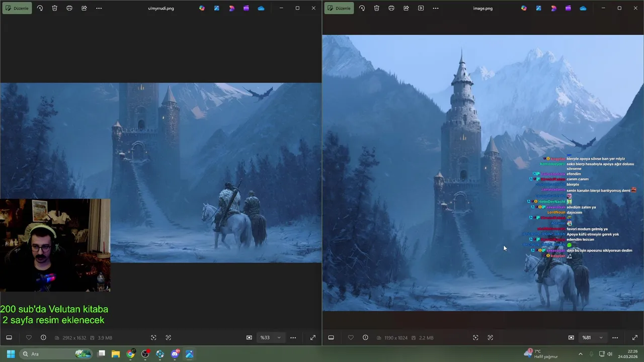Viewport: 644px width, 362px height.
Task: Open File Explorer from the taskbar
Action: (x=116, y=354)
